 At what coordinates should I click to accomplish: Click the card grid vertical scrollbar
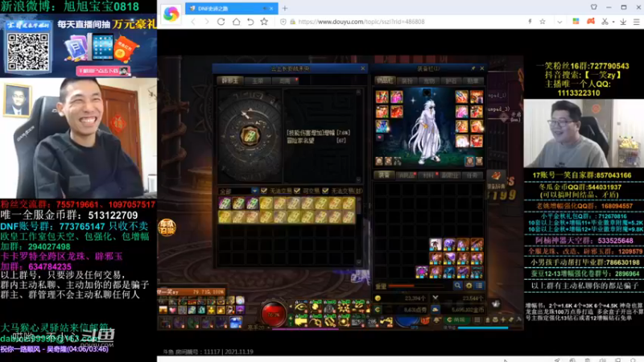point(358,230)
